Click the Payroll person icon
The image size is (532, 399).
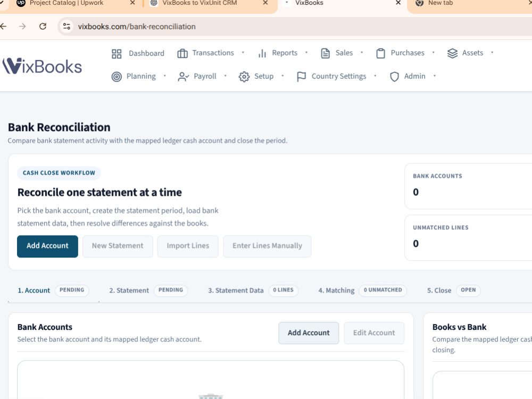183,77
